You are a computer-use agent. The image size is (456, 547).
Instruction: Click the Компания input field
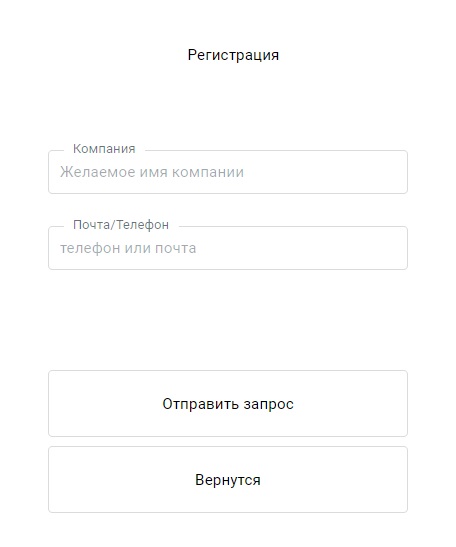pyautogui.click(x=228, y=172)
